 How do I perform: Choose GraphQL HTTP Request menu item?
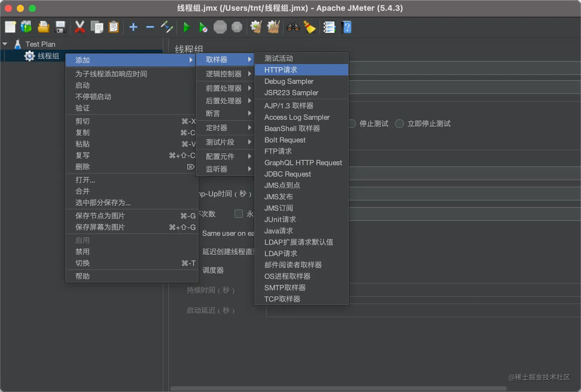302,163
